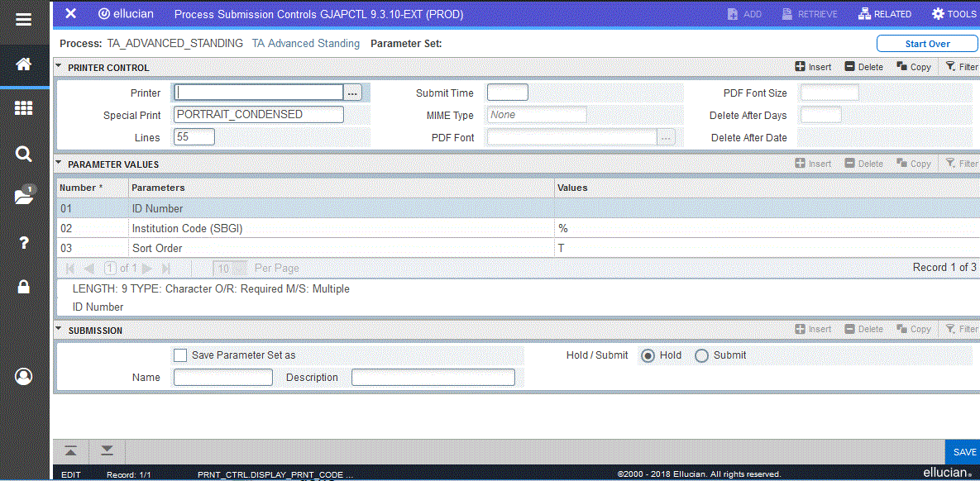
Task: Select the Submit radio button
Action: [701, 355]
